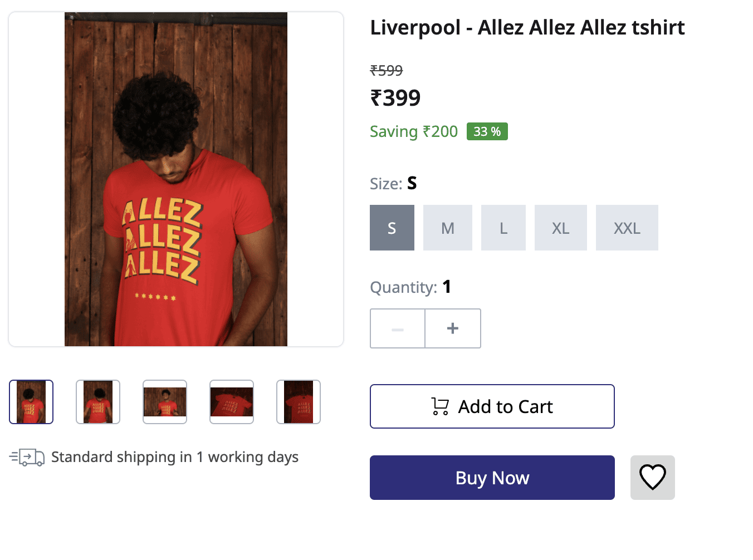Screen dimensions: 753x560
Task: Click the plus icon to increase quantity
Action: (453, 328)
